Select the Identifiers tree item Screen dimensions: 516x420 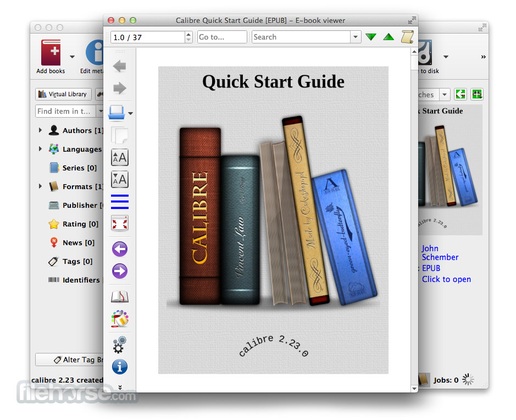pos(76,280)
